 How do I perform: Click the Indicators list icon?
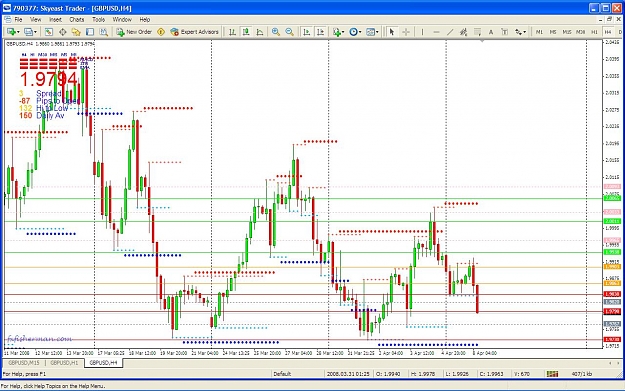tap(337, 32)
